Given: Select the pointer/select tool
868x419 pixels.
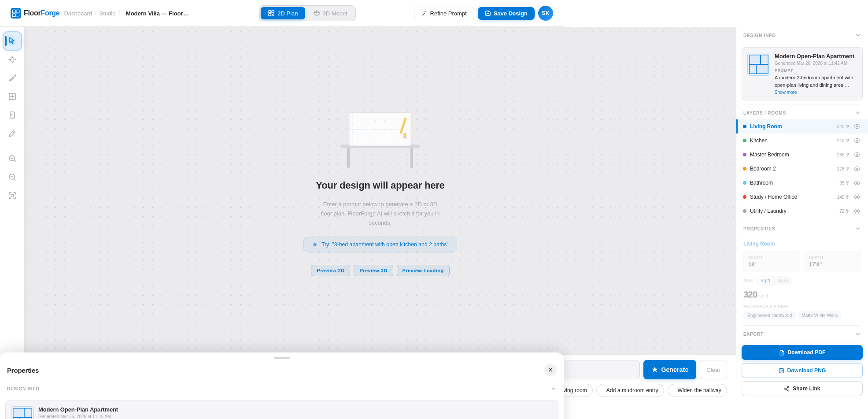Looking at the screenshot, I should (x=12, y=41).
